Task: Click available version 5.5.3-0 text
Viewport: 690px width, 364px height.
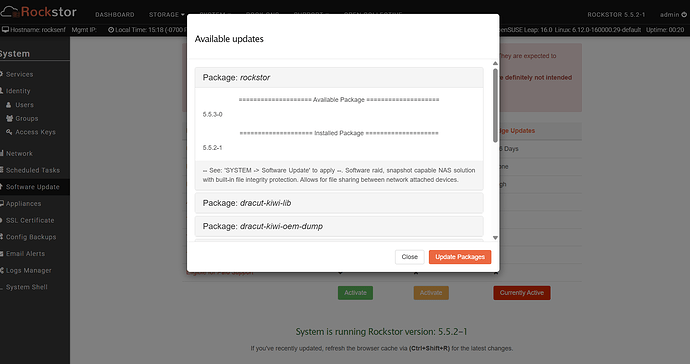Action: click(213, 114)
